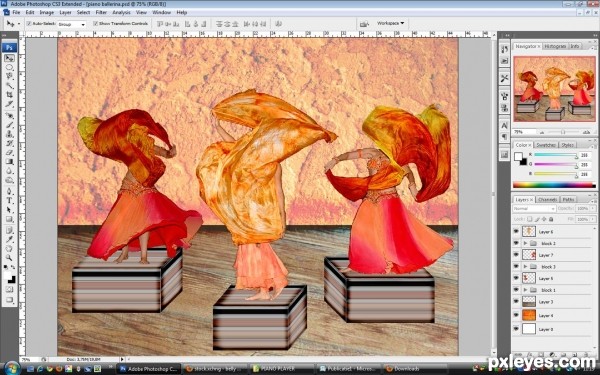Select the Healing Brush tool

click(9, 116)
